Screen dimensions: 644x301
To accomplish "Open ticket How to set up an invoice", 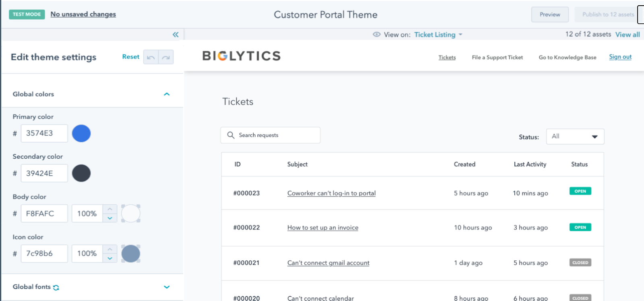I will click(x=323, y=227).
